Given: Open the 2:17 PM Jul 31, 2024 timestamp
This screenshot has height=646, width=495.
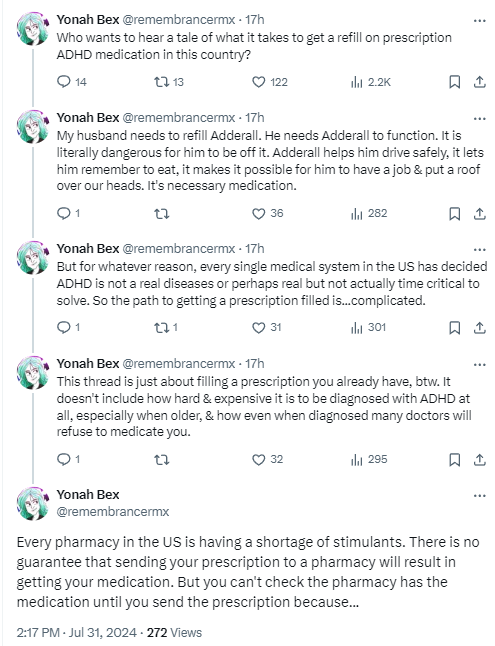Looking at the screenshot, I should 77,632.
